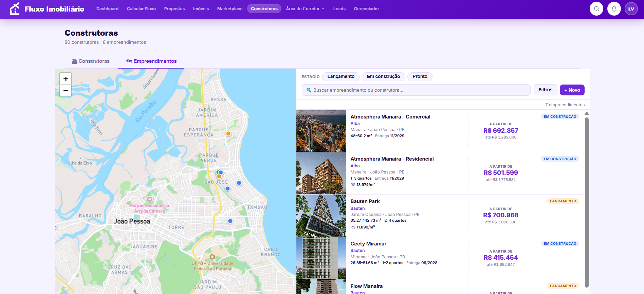Viewport: 644px width, 294px height.
Task: Open the Bauten Park thumbnail image
Action: point(321,216)
